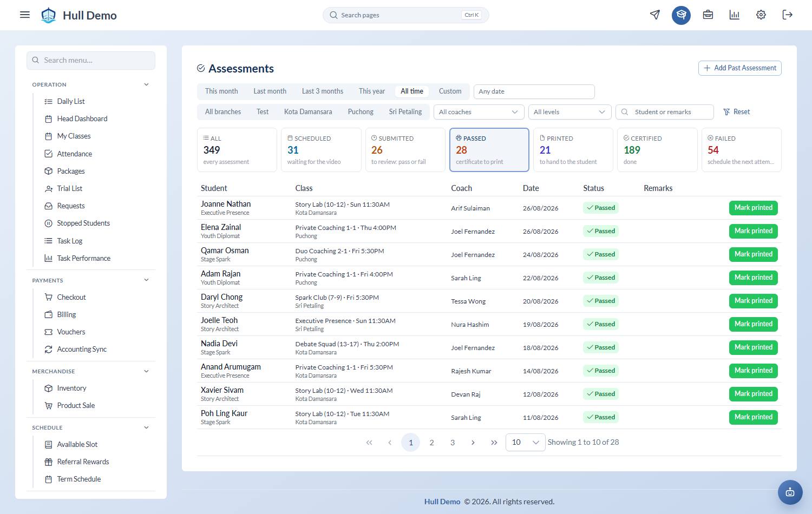The width and height of the screenshot is (812, 514).
Task: Filter by Kota Damansara branch
Action: pyautogui.click(x=308, y=112)
